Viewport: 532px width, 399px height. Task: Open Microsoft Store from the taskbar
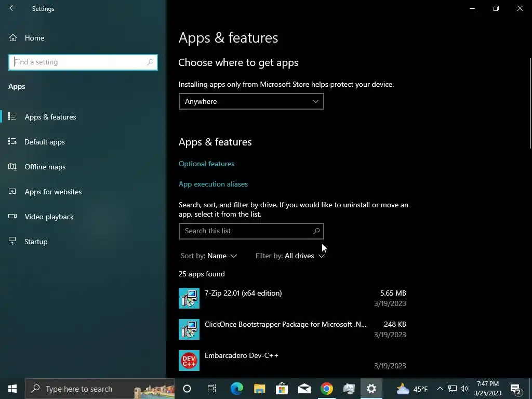coord(282,389)
